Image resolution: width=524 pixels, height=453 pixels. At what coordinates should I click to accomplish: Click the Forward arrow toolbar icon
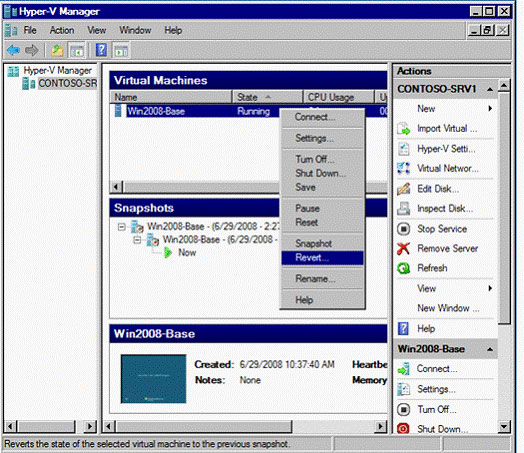32,50
